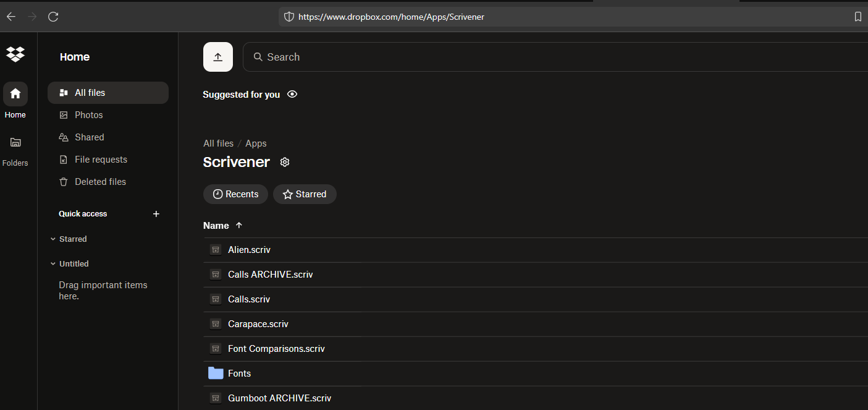
Task: Reload the page with refresh icon
Action: [53, 17]
